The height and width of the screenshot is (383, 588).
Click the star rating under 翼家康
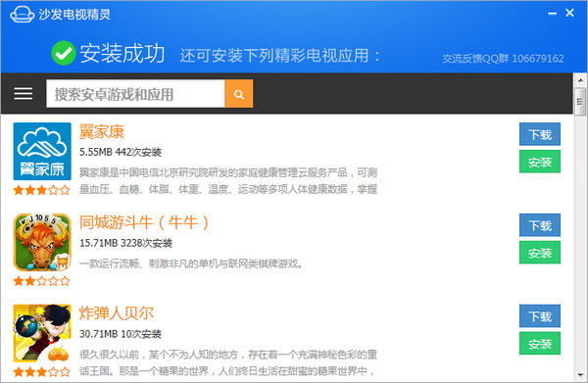[x=42, y=190]
